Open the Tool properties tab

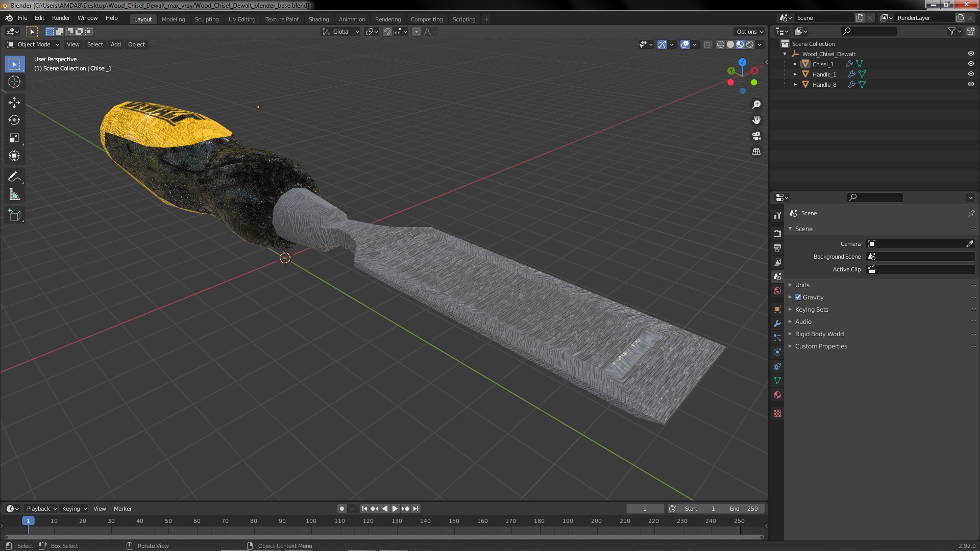(x=777, y=215)
